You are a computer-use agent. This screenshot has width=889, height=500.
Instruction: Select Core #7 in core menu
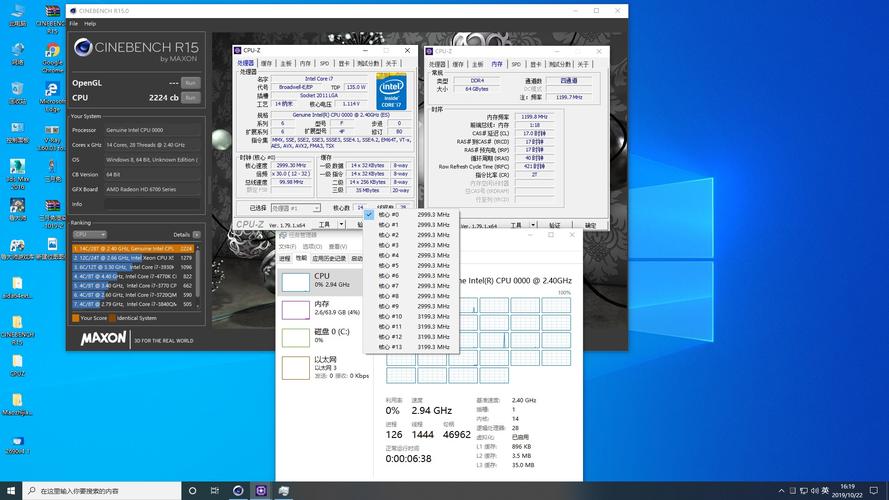coord(410,286)
